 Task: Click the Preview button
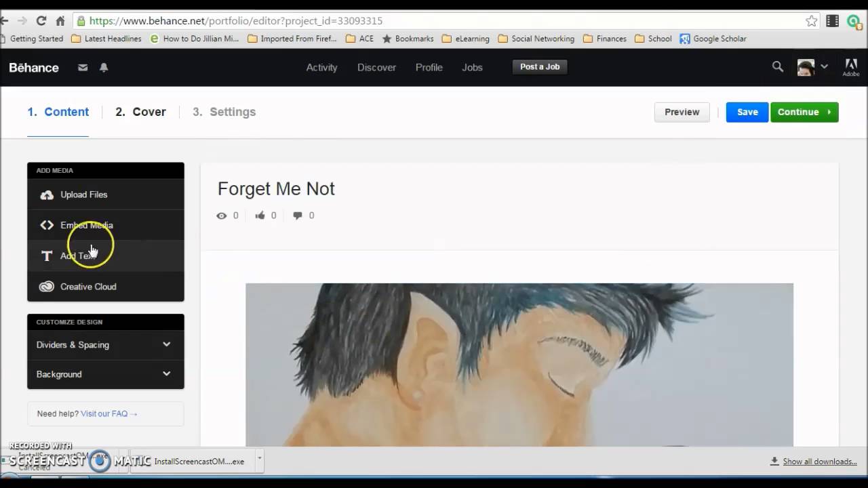coord(682,112)
